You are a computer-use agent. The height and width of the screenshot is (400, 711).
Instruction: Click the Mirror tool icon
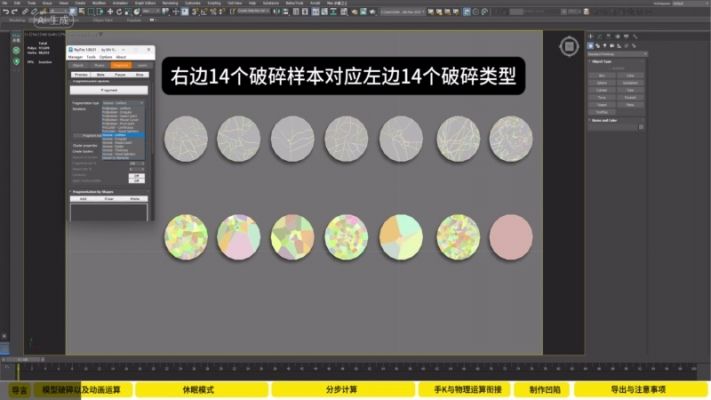277,12
